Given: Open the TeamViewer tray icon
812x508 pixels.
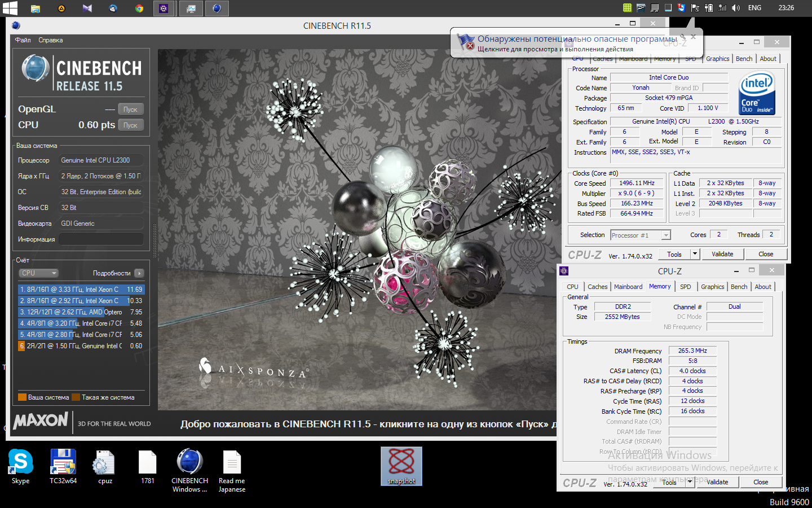Looking at the screenshot, I should click(x=682, y=8).
